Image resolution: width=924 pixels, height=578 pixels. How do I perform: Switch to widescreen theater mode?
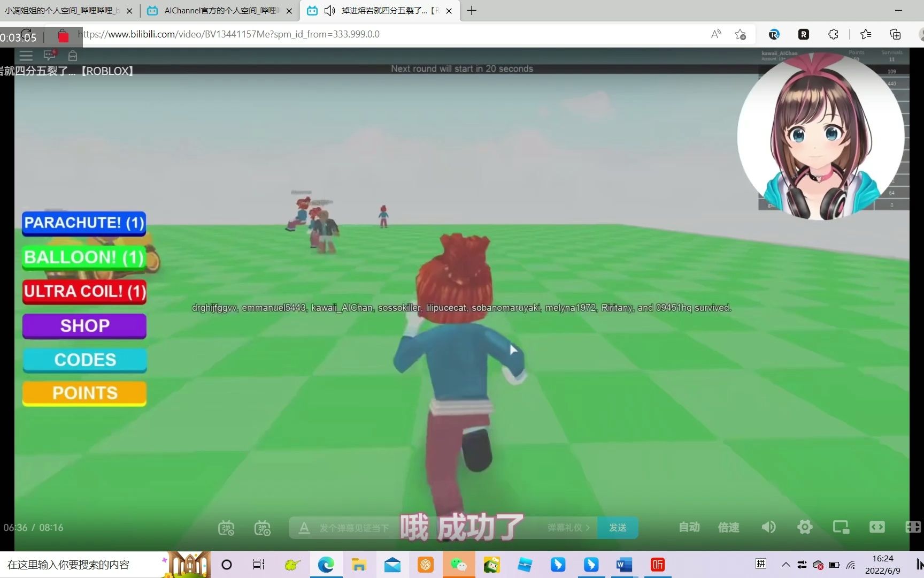[x=877, y=527]
